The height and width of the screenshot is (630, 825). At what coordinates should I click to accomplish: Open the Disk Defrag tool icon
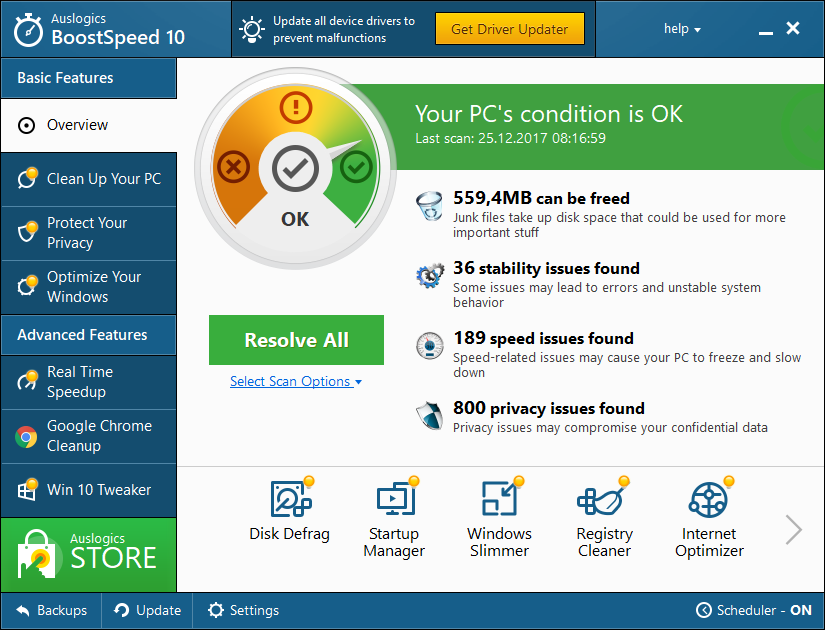click(291, 498)
